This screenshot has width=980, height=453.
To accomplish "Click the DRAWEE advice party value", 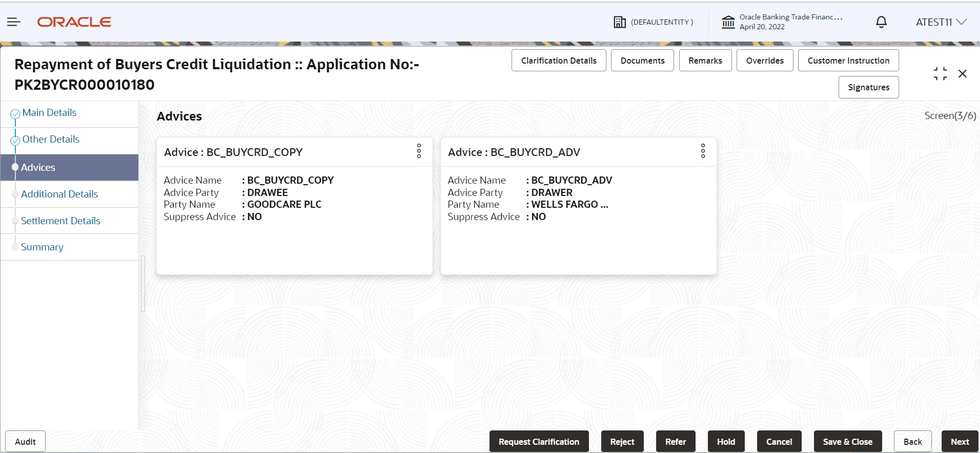I will click(x=268, y=192).
